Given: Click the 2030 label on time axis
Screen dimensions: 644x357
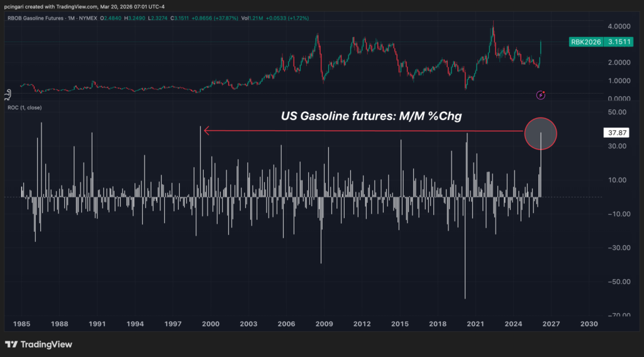Looking at the screenshot, I should click(589, 324).
